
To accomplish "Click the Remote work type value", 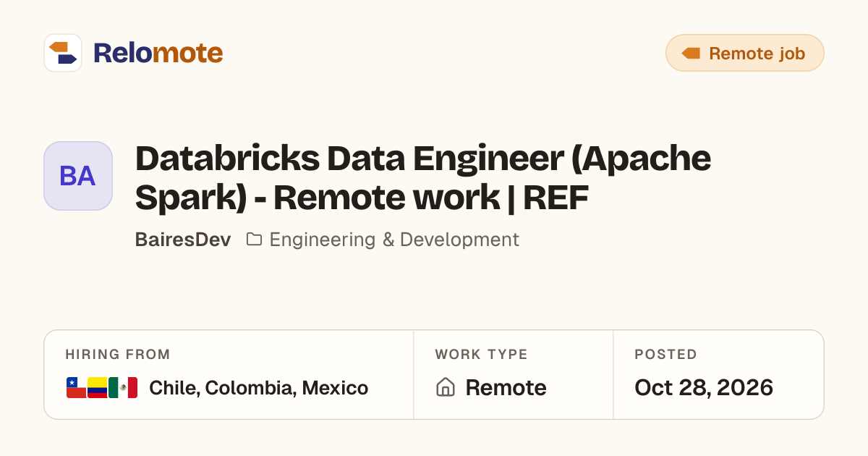I will pyautogui.click(x=506, y=388).
